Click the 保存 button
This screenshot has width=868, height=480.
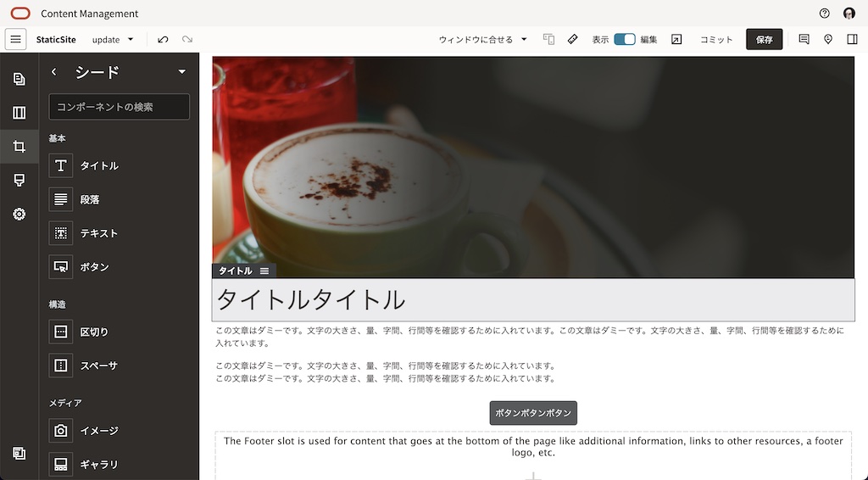click(x=764, y=40)
